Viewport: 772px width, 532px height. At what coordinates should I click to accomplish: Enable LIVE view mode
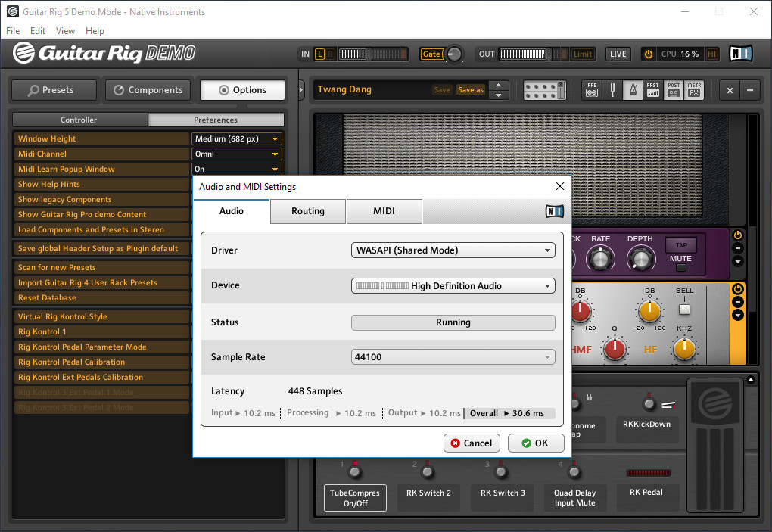[618, 54]
